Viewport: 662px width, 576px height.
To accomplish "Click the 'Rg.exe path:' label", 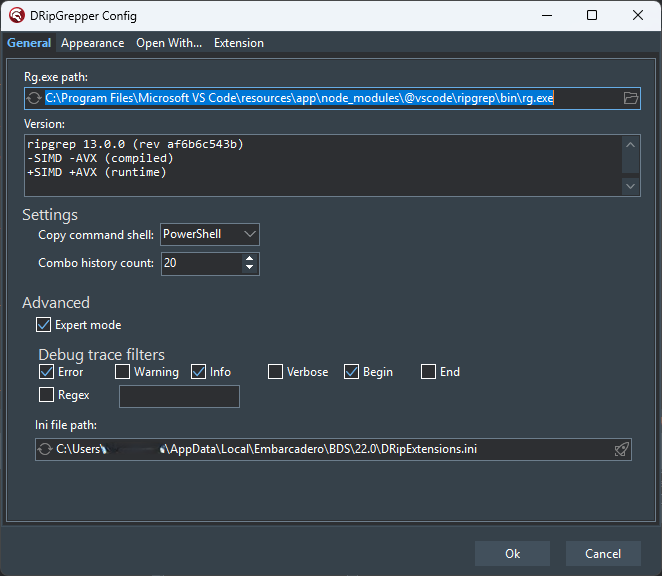I will (56, 77).
